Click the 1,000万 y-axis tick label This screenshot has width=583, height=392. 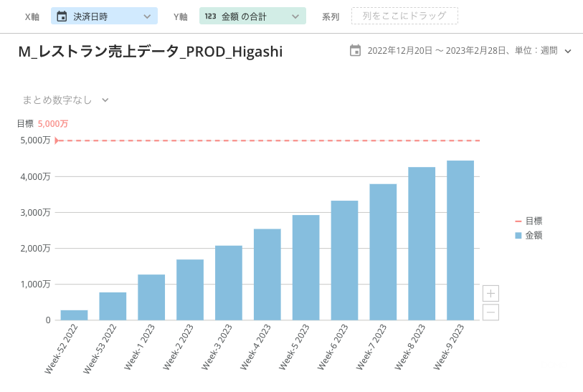pyautogui.click(x=35, y=285)
